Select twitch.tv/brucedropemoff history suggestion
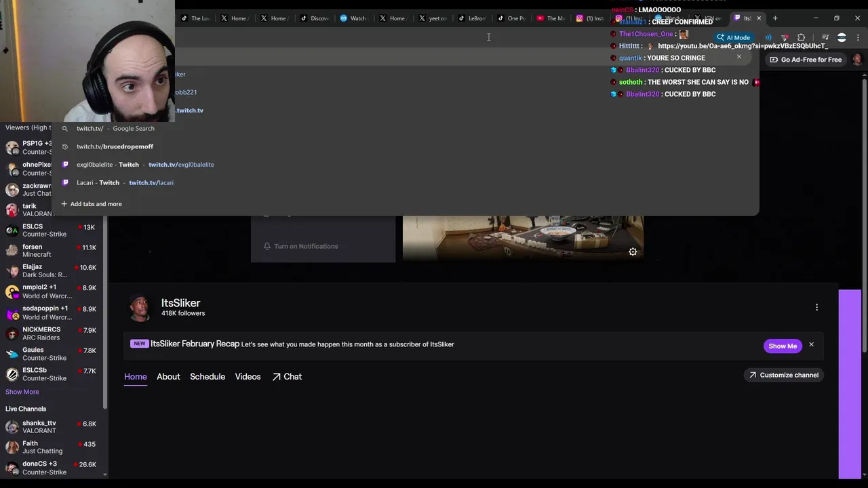This screenshot has height=488, width=868. (x=406, y=146)
